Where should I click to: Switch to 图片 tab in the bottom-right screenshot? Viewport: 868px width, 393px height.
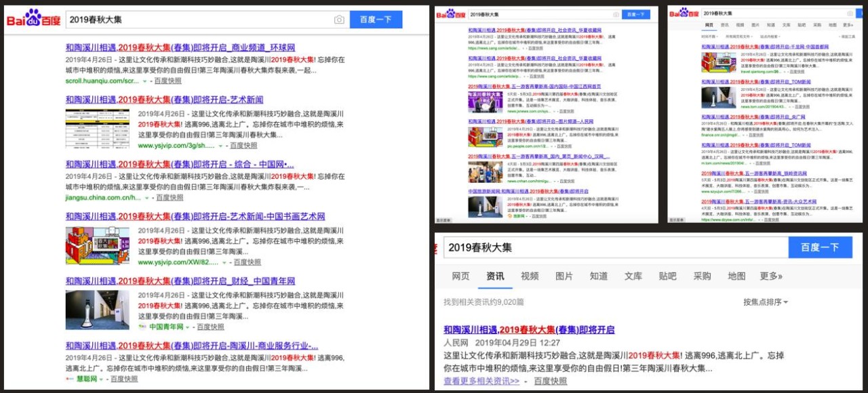click(564, 276)
